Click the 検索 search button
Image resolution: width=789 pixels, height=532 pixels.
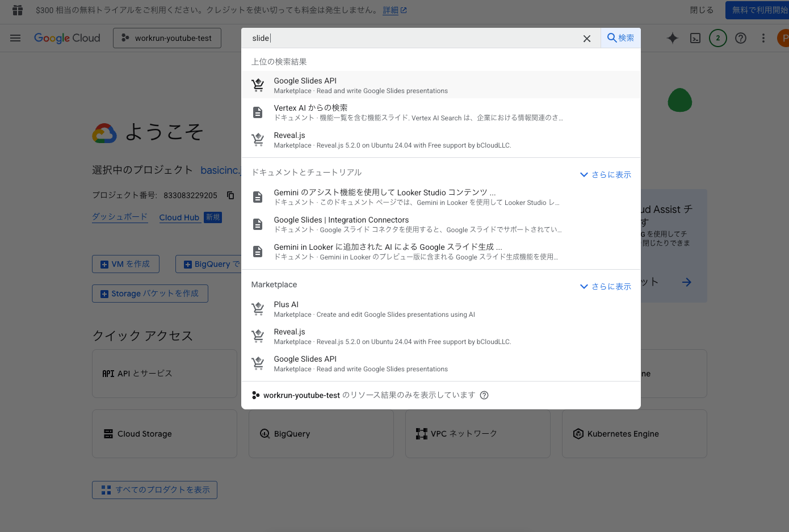point(620,38)
